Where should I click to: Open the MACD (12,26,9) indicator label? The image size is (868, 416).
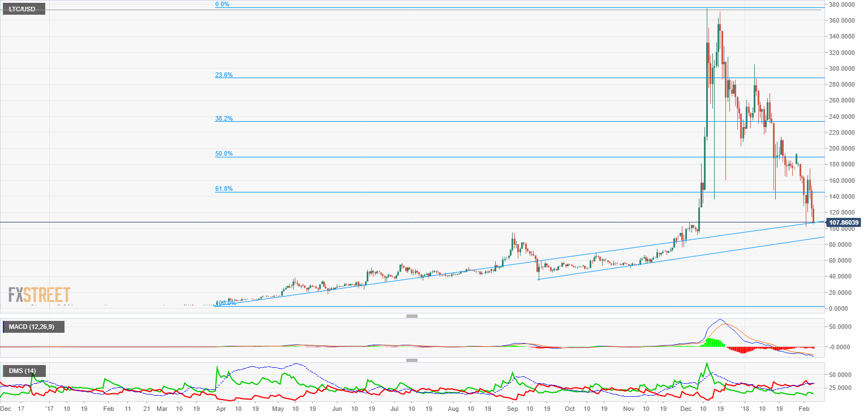coord(33,327)
